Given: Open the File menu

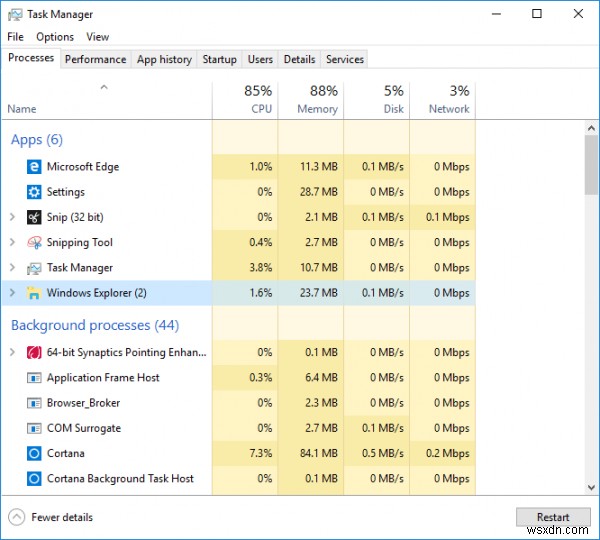Looking at the screenshot, I should pyautogui.click(x=15, y=37).
